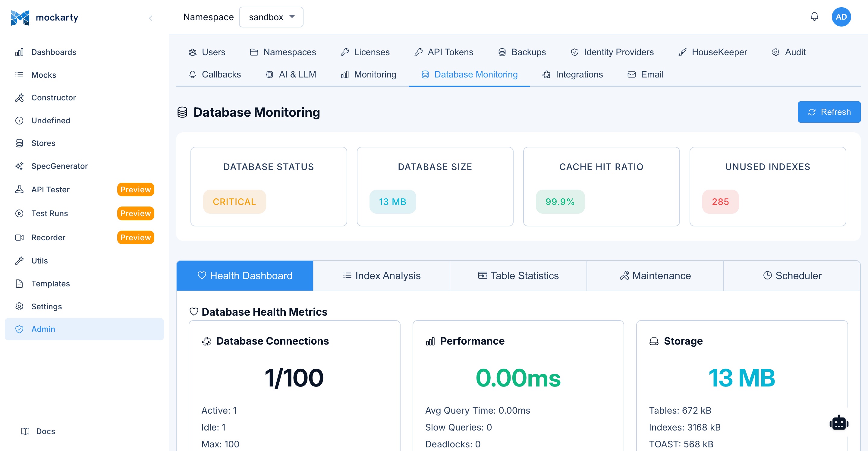Click the SpecGenerator sparkle icon
Viewport: 868px width, 451px height.
point(19,166)
